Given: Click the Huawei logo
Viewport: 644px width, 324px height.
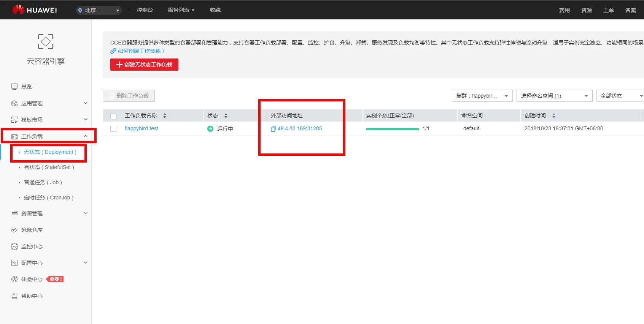Looking at the screenshot, I should click(x=34, y=10).
